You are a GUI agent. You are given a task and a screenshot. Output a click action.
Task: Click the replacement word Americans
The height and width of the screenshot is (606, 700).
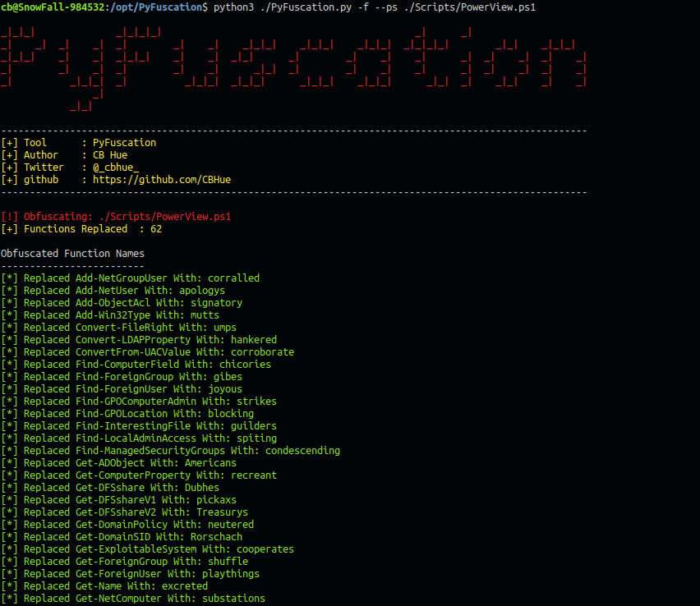[210, 463]
